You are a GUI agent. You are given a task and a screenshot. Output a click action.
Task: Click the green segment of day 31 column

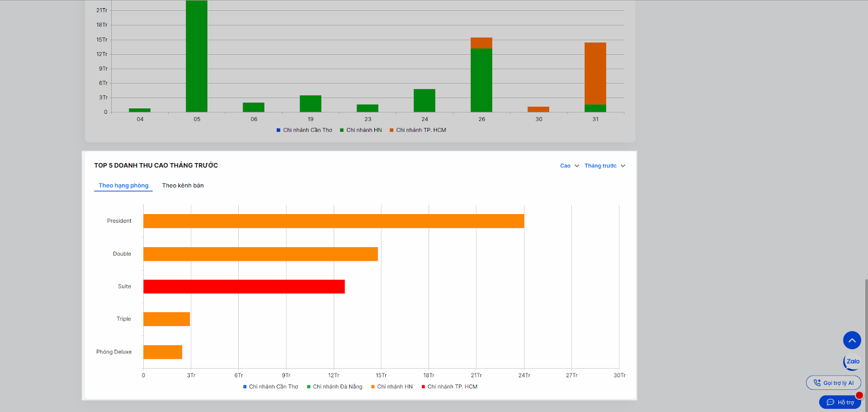point(595,108)
